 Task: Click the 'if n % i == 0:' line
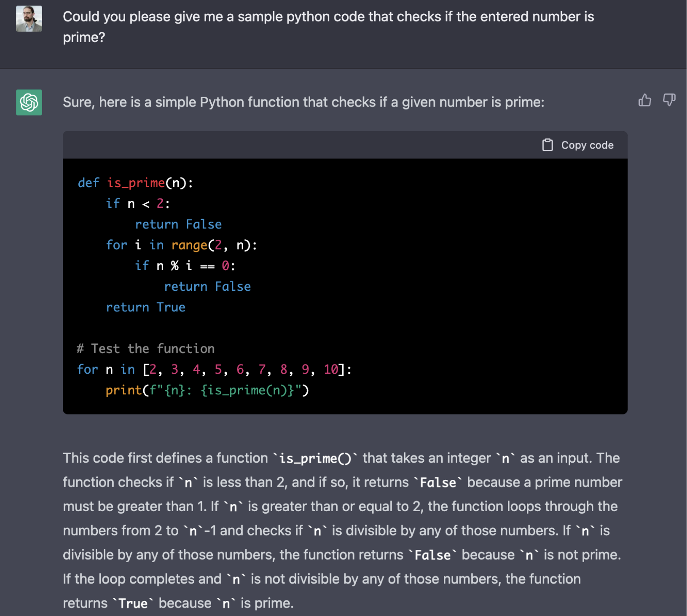click(185, 266)
